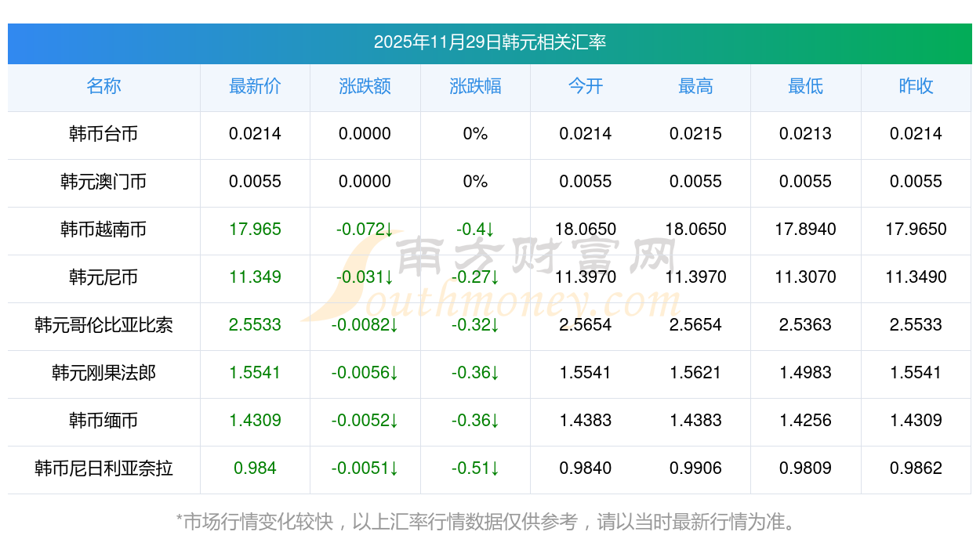Image resolution: width=980 pixels, height=546 pixels.
Task: Select the 韩元澳门币 currency pair
Action: [103, 182]
